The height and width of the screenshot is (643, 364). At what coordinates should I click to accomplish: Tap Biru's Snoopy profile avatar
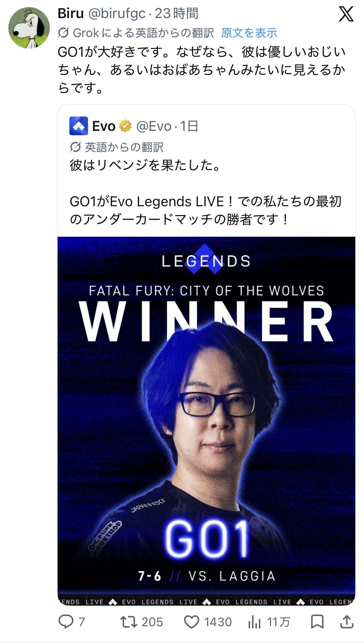(29, 27)
